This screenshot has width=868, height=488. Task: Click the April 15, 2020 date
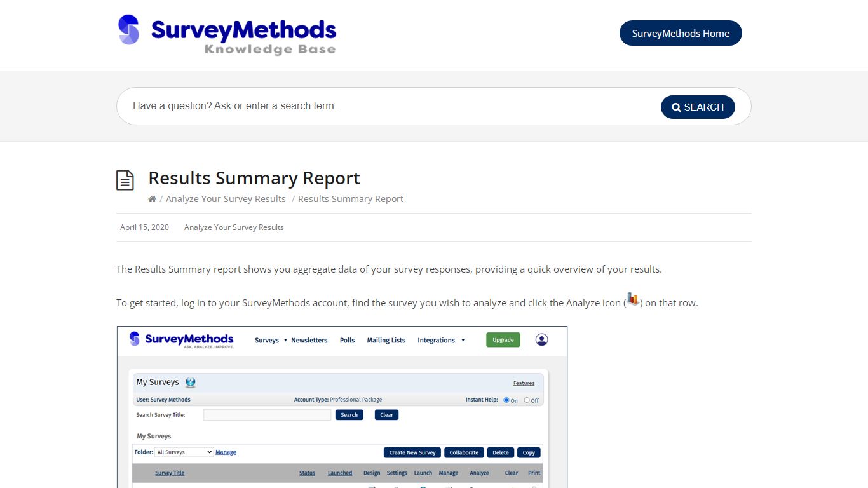[144, 227]
